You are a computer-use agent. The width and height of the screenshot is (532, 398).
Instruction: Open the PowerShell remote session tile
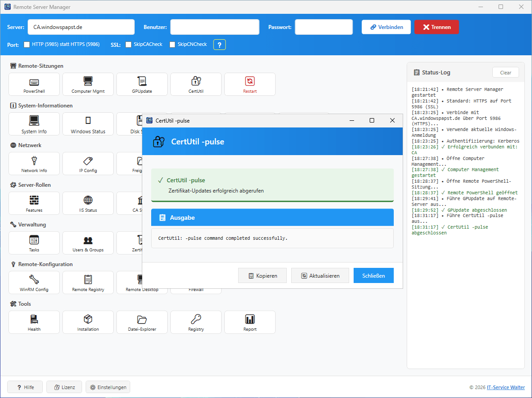coord(34,84)
